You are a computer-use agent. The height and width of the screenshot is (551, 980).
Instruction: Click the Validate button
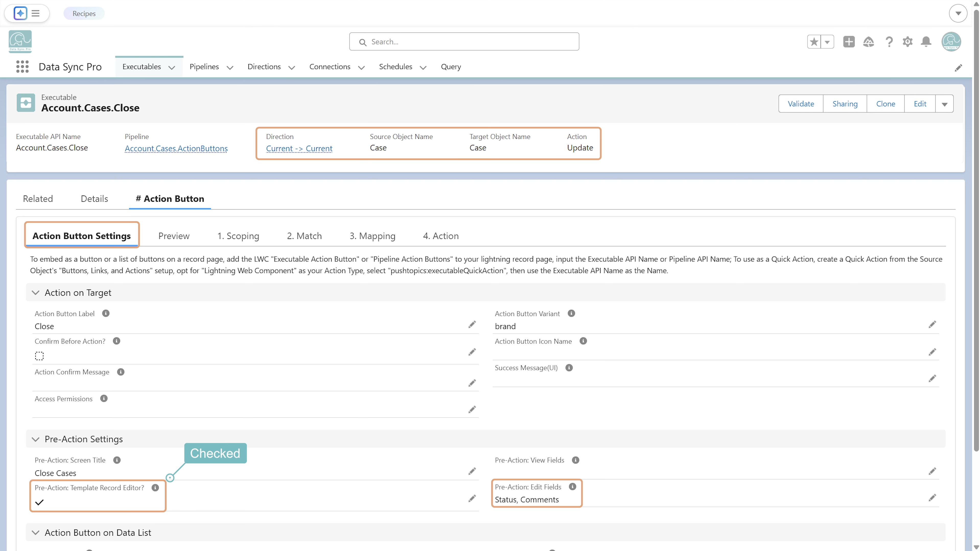[x=801, y=104]
